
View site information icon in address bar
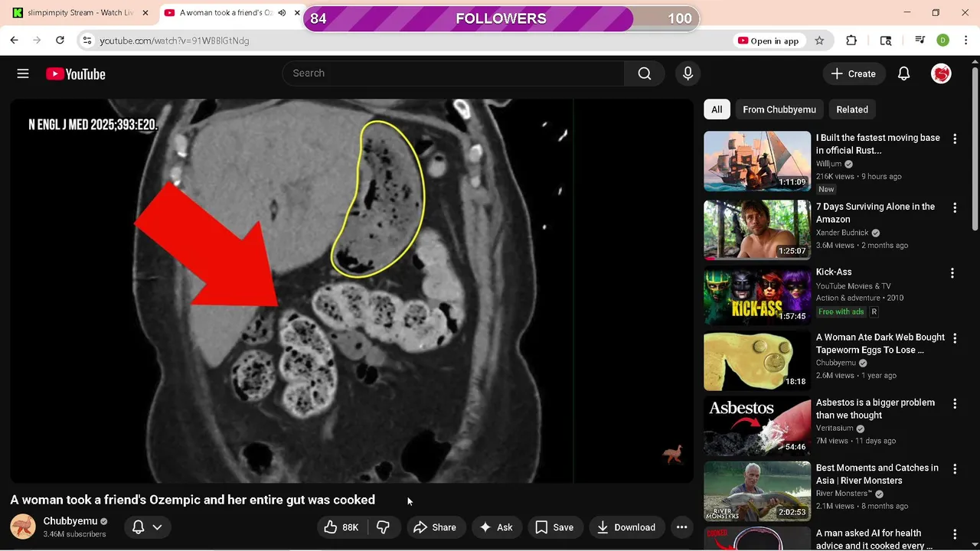coord(87,41)
